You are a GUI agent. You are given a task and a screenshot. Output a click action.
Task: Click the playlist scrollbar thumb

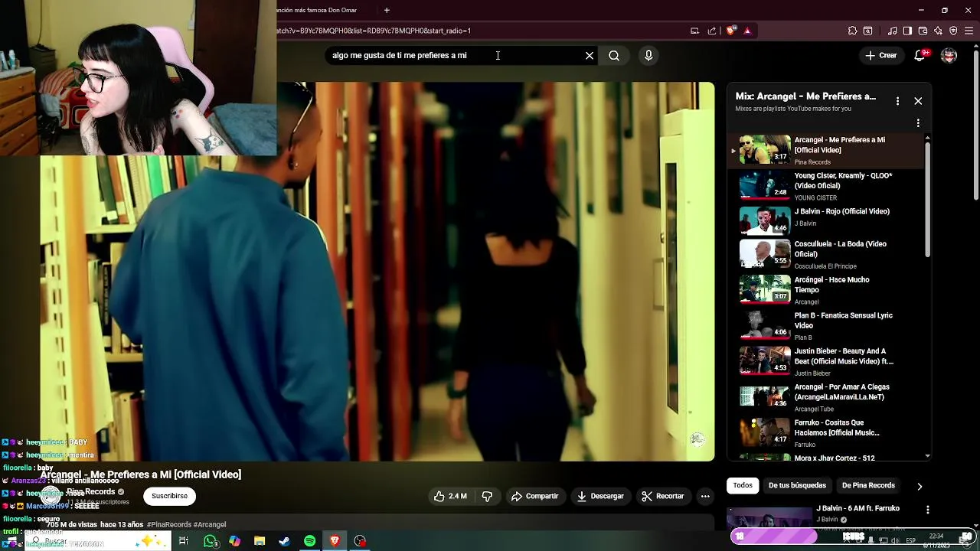click(x=927, y=199)
